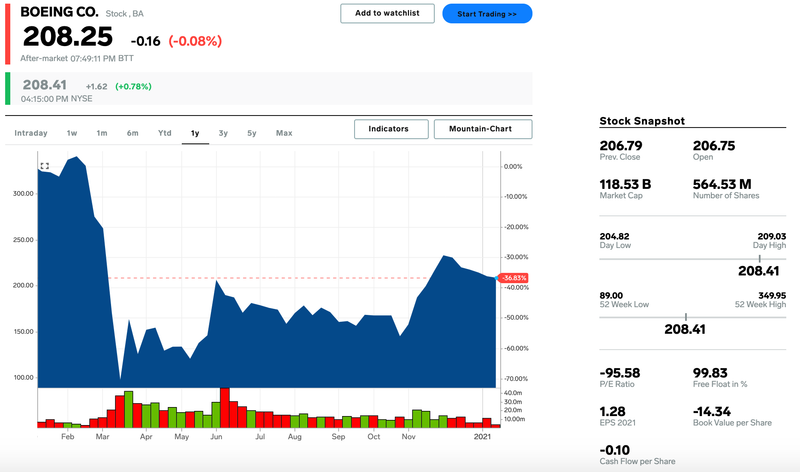The height and width of the screenshot is (472, 800).
Task: Select the Max time range
Action: tap(284, 133)
